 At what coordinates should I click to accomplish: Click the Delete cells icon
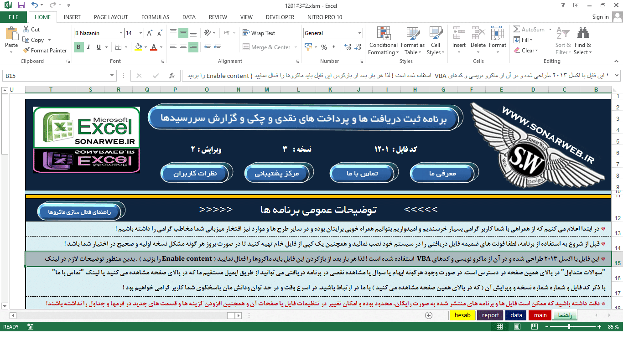coord(478,34)
